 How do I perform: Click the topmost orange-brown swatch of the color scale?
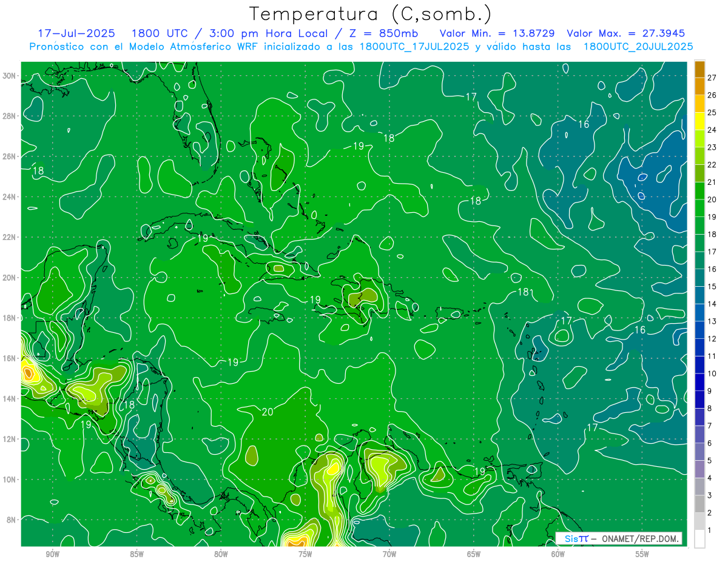(x=699, y=69)
